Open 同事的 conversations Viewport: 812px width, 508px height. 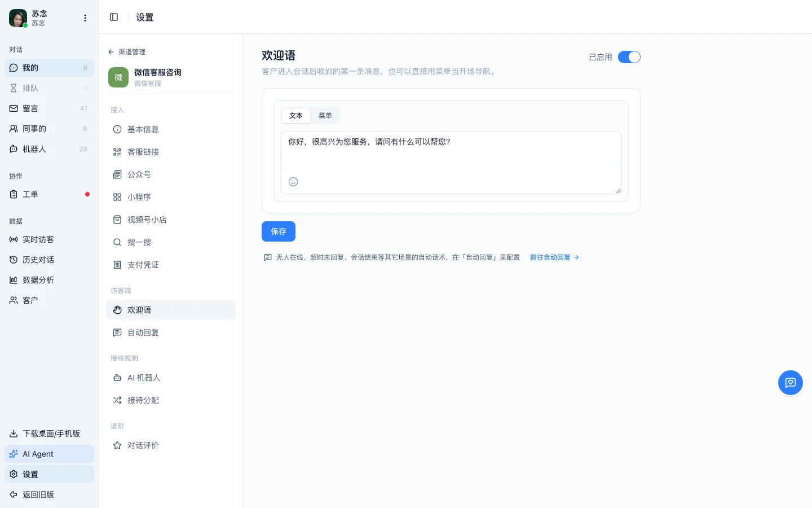pos(49,129)
